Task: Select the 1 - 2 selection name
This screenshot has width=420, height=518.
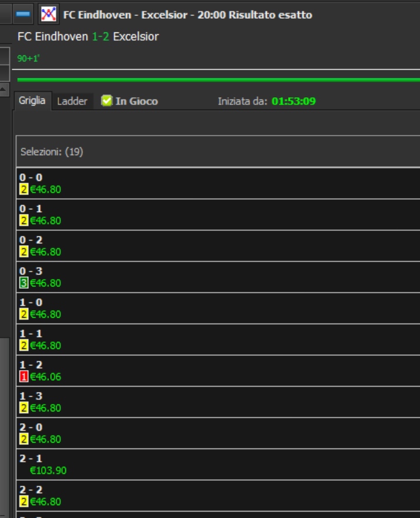Action: (x=31, y=365)
